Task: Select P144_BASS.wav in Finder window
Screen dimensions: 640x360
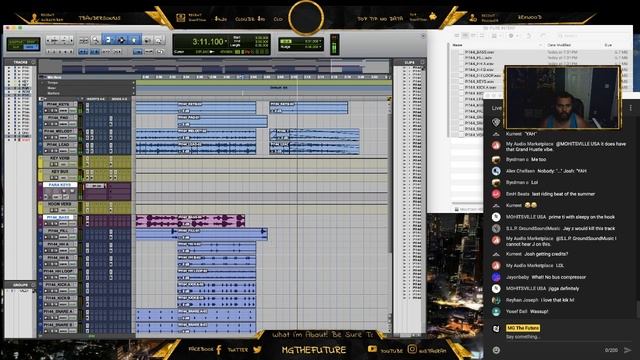Action: [x=480, y=52]
